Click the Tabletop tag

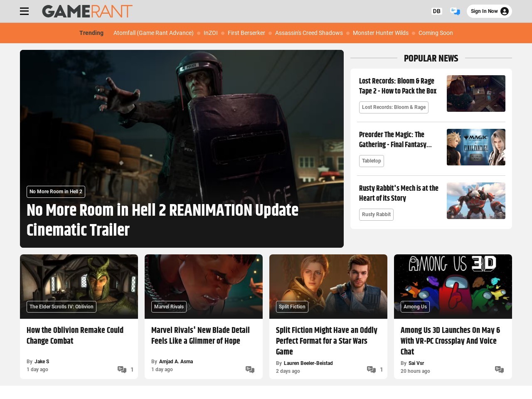coord(371,161)
